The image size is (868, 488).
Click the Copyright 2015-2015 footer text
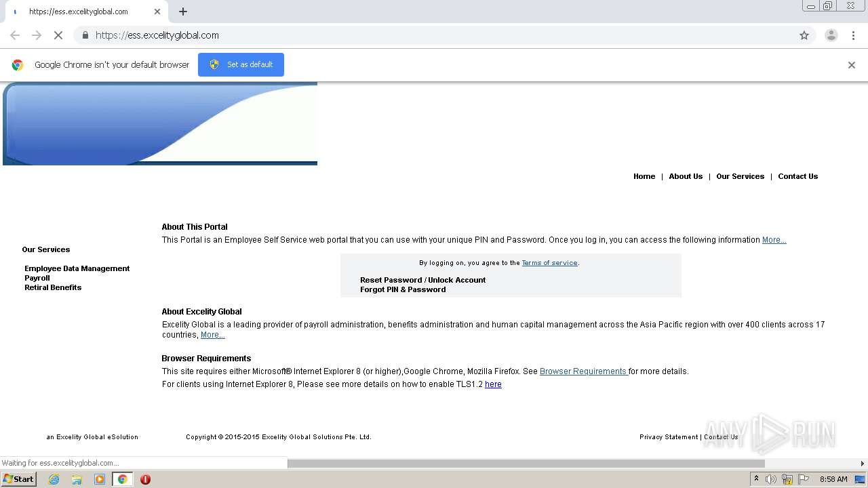click(x=279, y=437)
